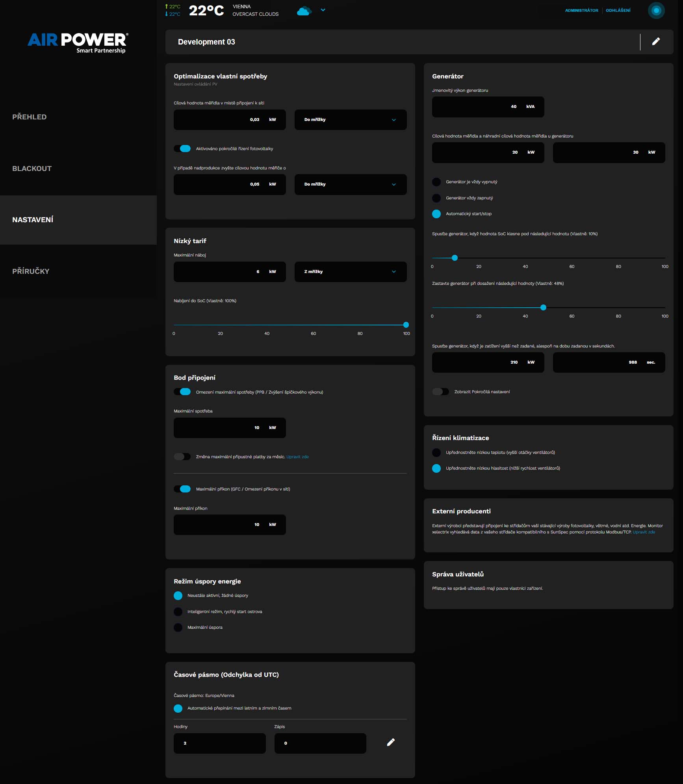683x784 pixels.
Task: Click the AIR POWER logo
Action: [x=78, y=43]
